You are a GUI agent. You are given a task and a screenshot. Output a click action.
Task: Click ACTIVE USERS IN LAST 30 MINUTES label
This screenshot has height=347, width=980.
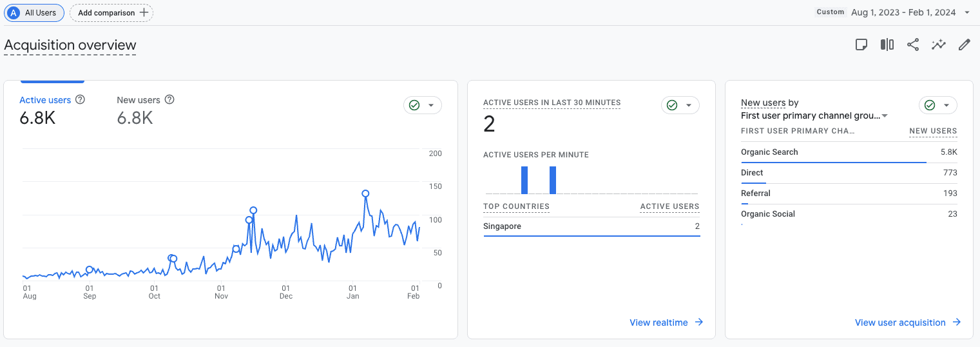click(x=552, y=103)
